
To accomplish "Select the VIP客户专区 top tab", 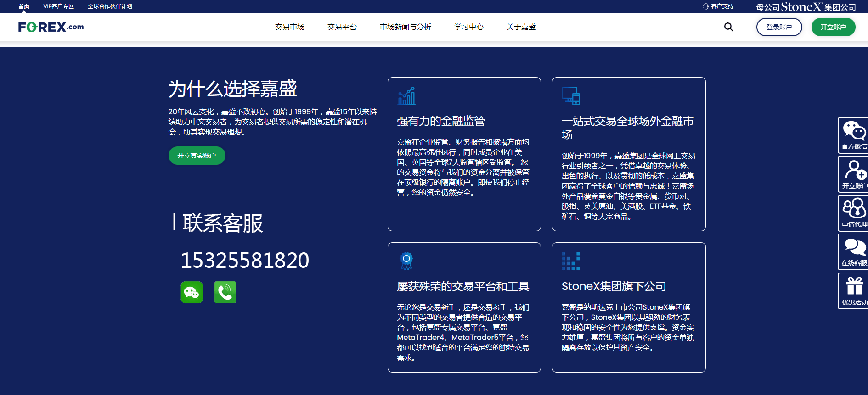I will tap(58, 6).
